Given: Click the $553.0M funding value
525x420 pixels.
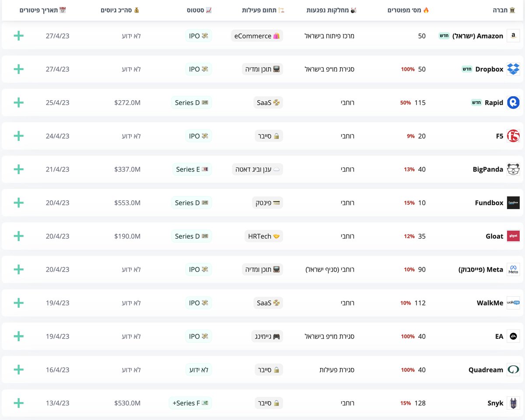Looking at the screenshot, I should click(x=127, y=203).
